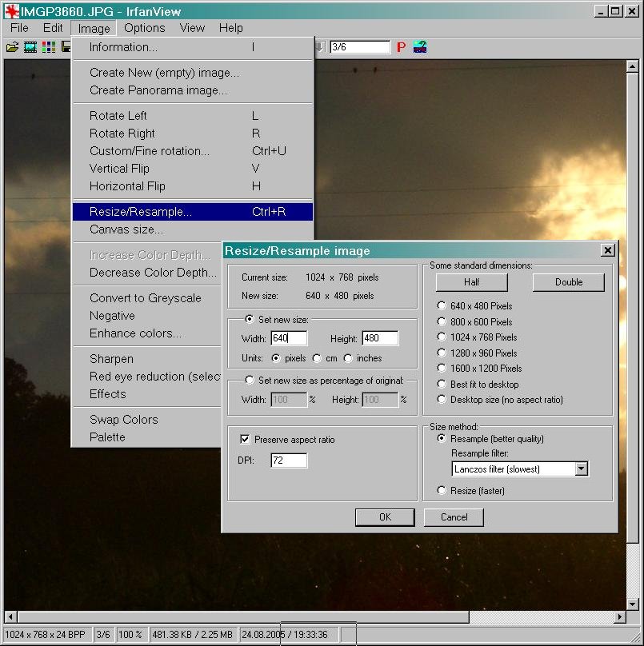Click the IrfanView title bar logo icon
The height and width of the screenshot is (646, 644).
11,10
